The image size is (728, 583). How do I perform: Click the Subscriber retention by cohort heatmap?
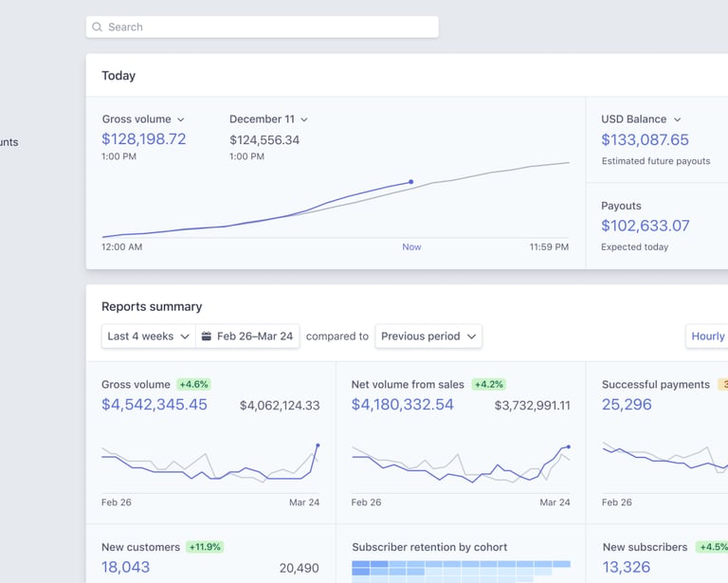pos(452,569)
